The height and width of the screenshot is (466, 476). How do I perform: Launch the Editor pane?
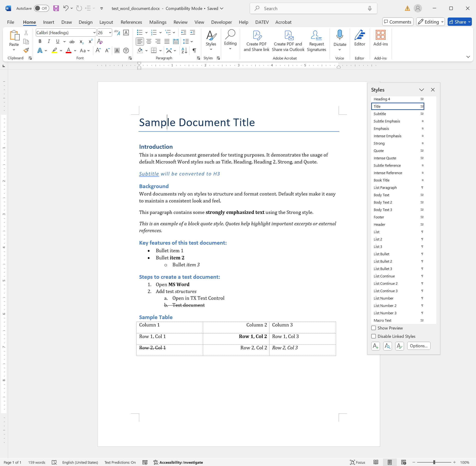tap(359, 39)
